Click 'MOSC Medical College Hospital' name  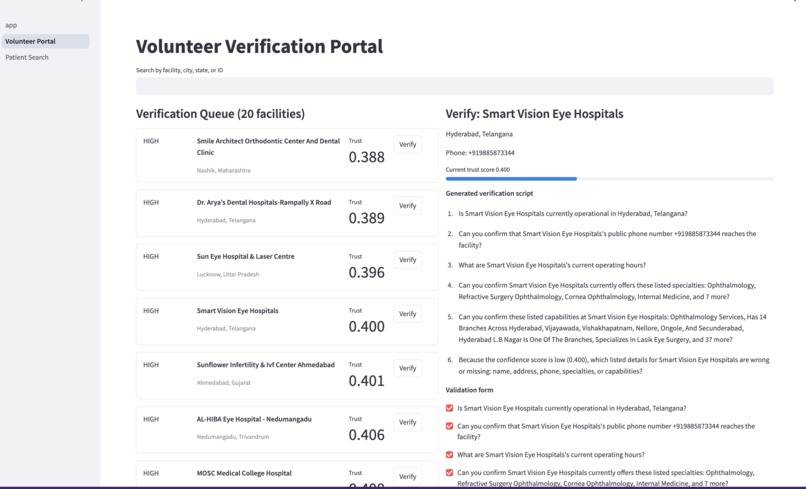click(244, 473)
